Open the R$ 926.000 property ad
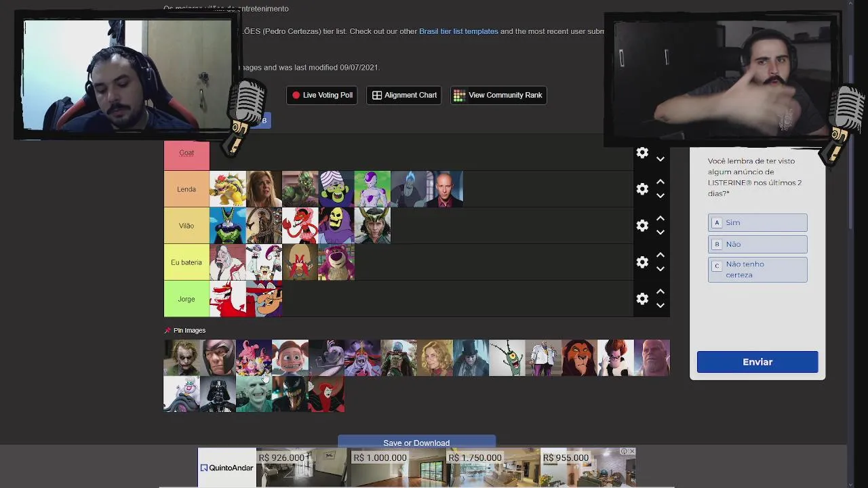The width and height of the screenshot is (868, 488). point(302,468)
